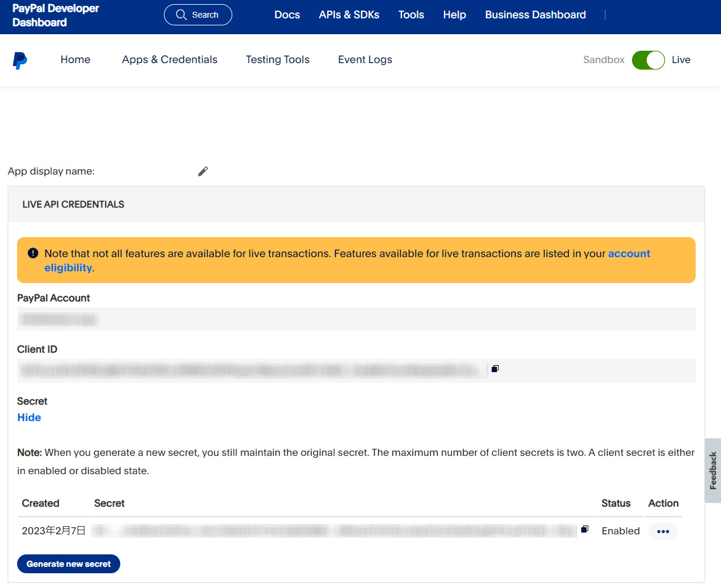The height and width of the screenshot is (588, 721).
Task: Toggle the Sandbox/Live switch
Action: 648,60
